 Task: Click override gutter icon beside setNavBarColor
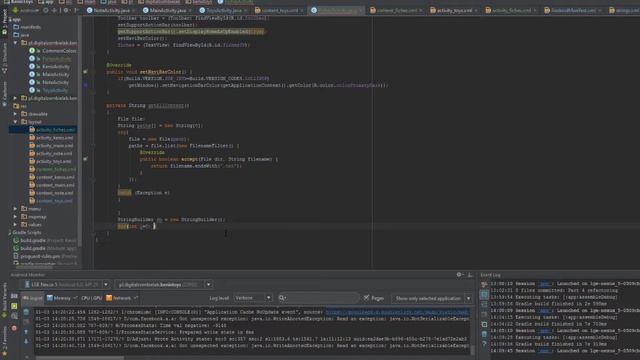click(x=85, y=72)
